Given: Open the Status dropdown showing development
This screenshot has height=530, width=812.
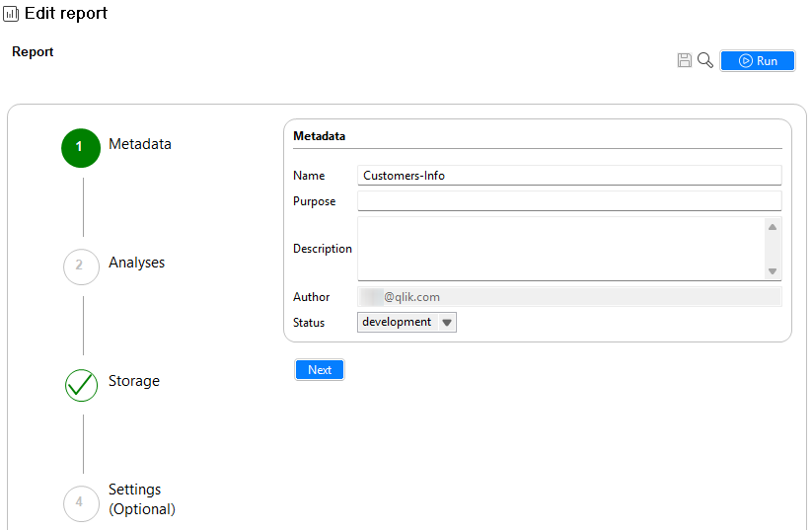Looking at the screenshot, I should click(406, 322).
